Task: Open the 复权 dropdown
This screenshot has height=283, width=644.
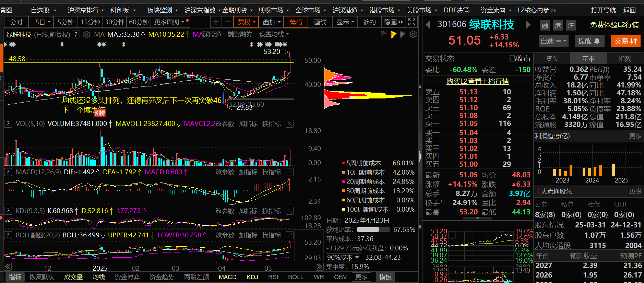Action: click(x=247, y=22)
